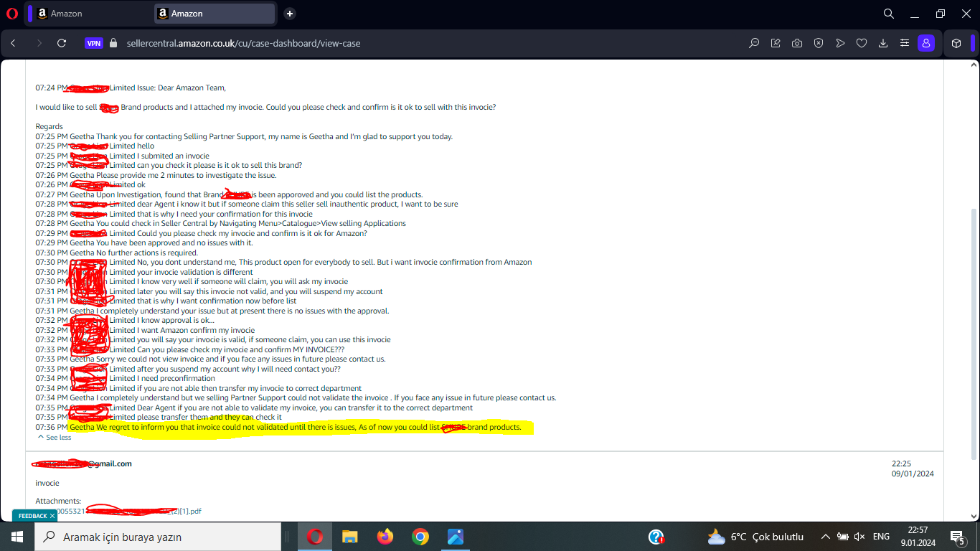Image resolution: width=980 pixels, height=551 pixels.
Task: Add page to bookmarks heart icon
Action: point(862,43)
